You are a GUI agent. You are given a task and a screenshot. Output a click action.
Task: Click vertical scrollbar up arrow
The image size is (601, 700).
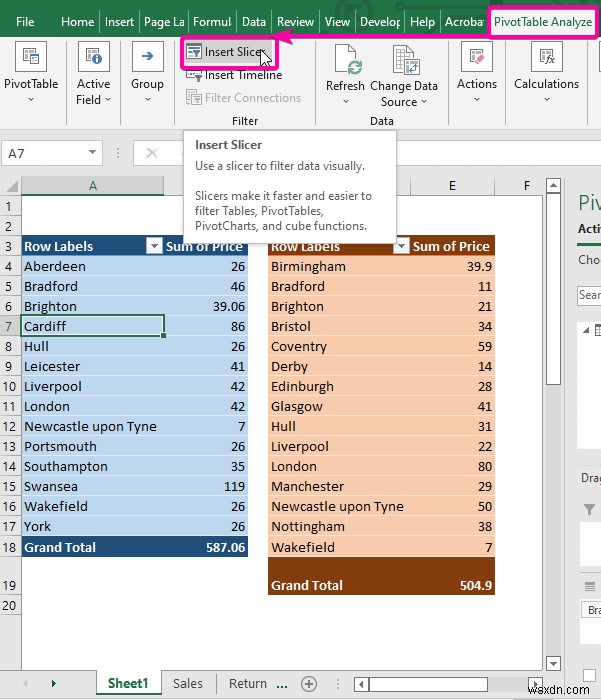coord(553,185)
